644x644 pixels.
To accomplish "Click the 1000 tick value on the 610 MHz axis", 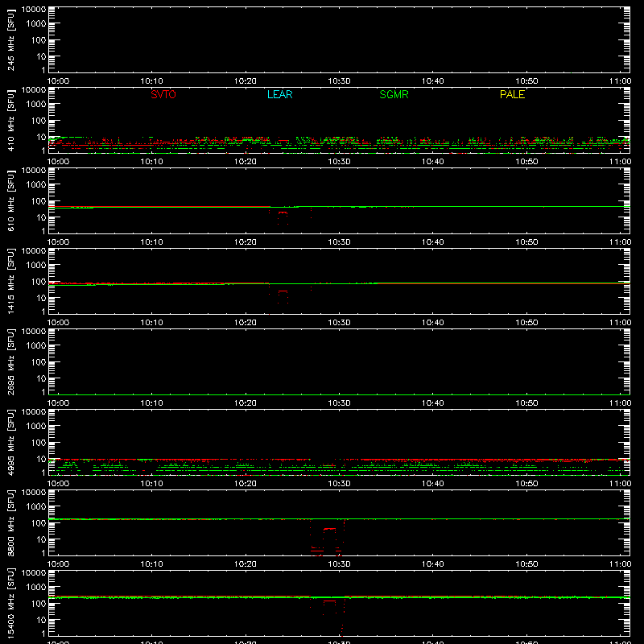I will [36, 185].
